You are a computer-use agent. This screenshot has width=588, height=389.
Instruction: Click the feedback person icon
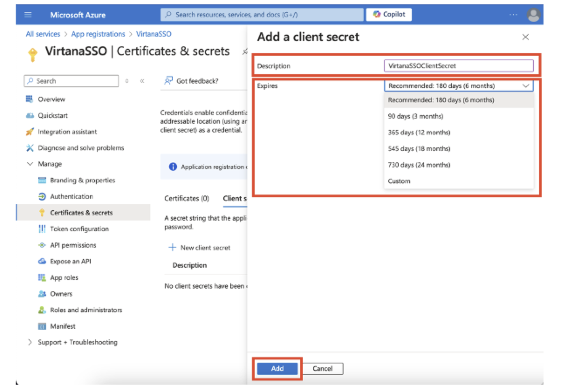pos(168,81)
